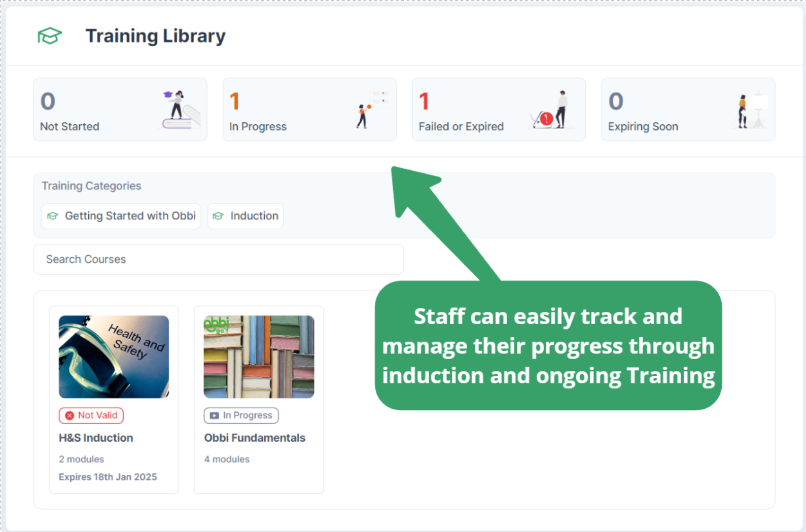
Task: Filter by Getting Started with Obbi category
Action: [x=121, y=216]
